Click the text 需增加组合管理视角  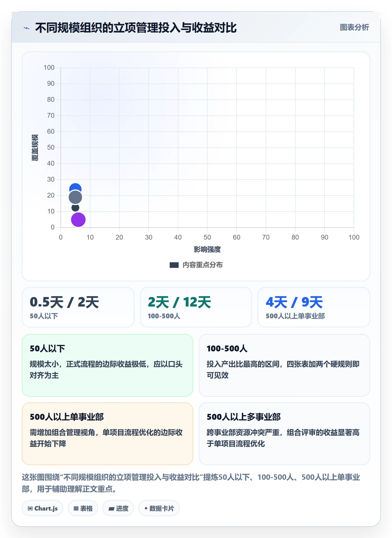pyautogui.click(x=62, y=432)
